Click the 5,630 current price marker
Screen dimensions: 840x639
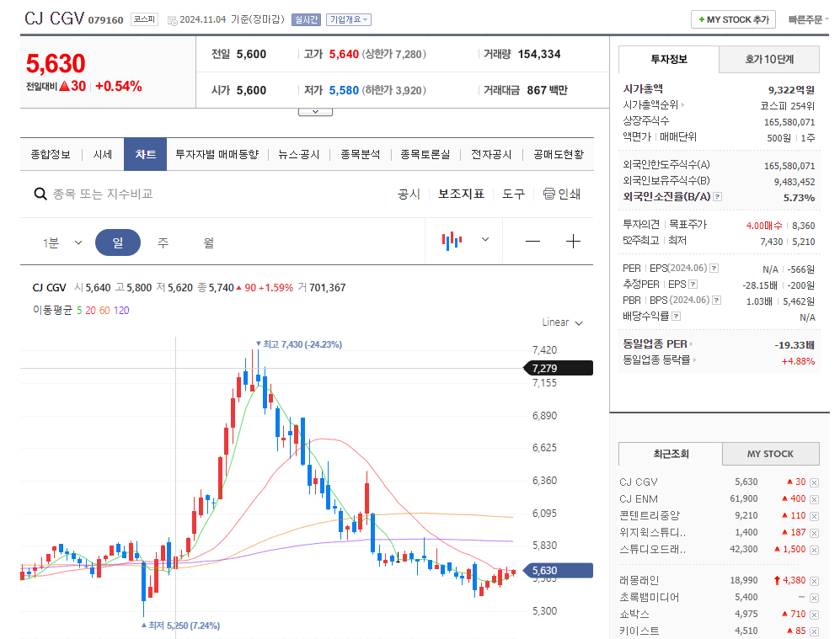558,571
